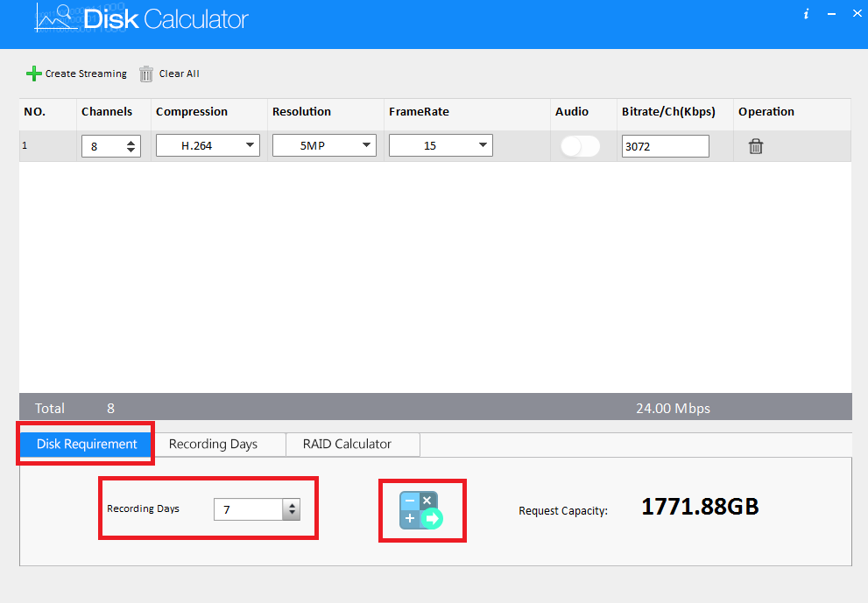The height and width of the screenshot is (603, 868).
Task: Click the calculate capacity calculator icon
Action: pyautogui.click(x=421, y=510)
